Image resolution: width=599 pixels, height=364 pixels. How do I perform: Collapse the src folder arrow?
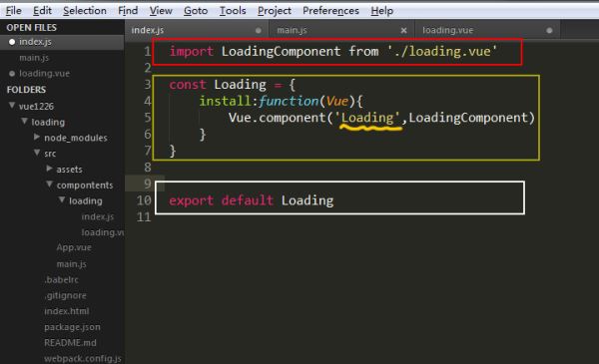click(37, 153)
